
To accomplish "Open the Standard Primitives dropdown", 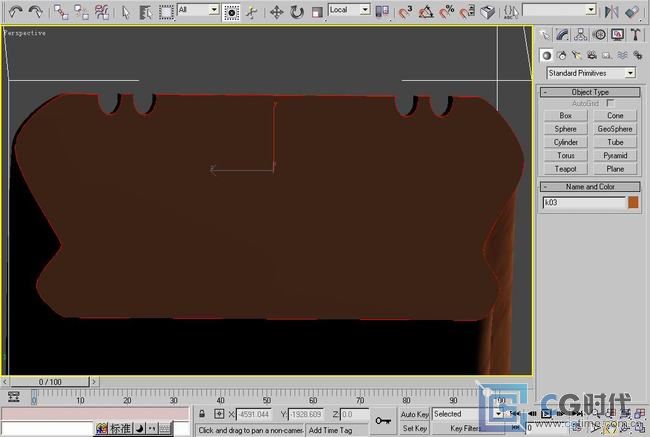I will click(591, 73).
